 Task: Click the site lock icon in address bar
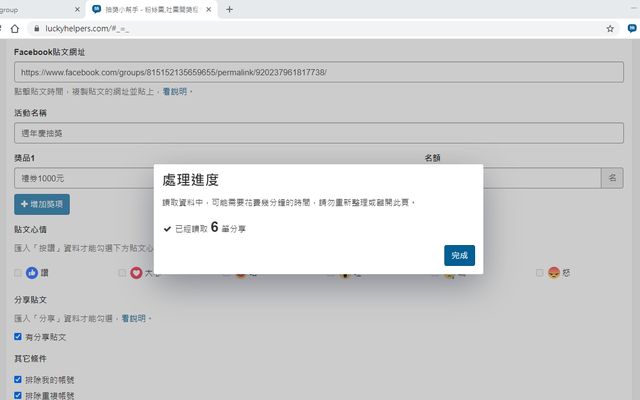(x=37, y=29)
